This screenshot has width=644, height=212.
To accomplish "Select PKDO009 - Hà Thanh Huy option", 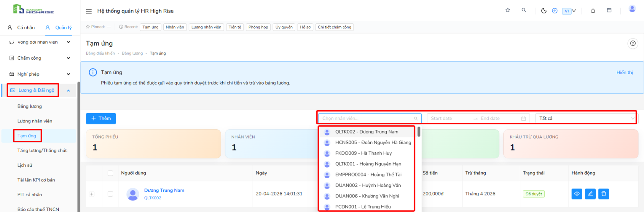I will (x=367, y=153).
